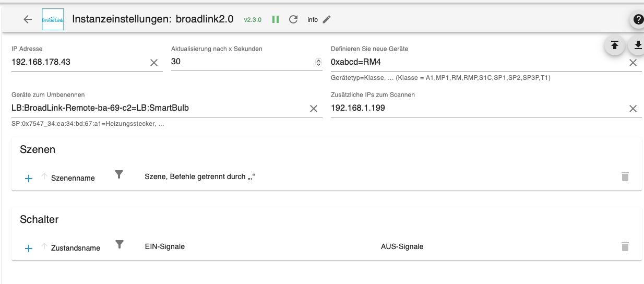
Task: Click the BroadLink adapter logo
Action: pyautogui.click(x=52, y=19)
